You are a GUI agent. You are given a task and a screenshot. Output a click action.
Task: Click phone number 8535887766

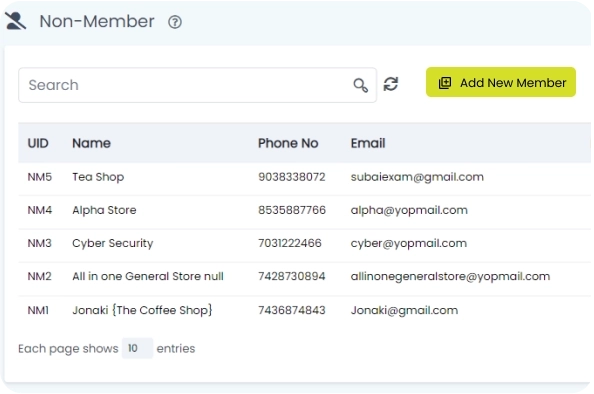[292, 210]
